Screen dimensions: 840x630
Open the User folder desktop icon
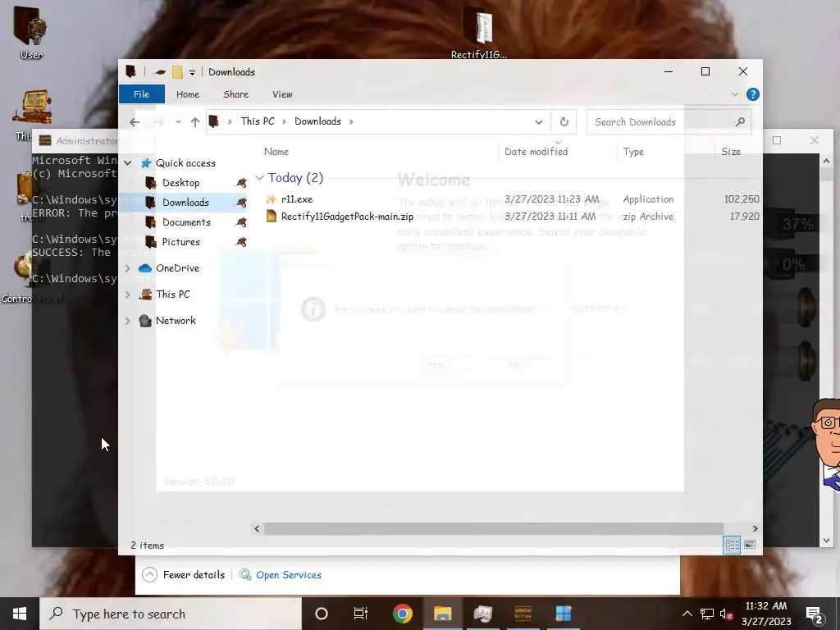pos(30,32)
